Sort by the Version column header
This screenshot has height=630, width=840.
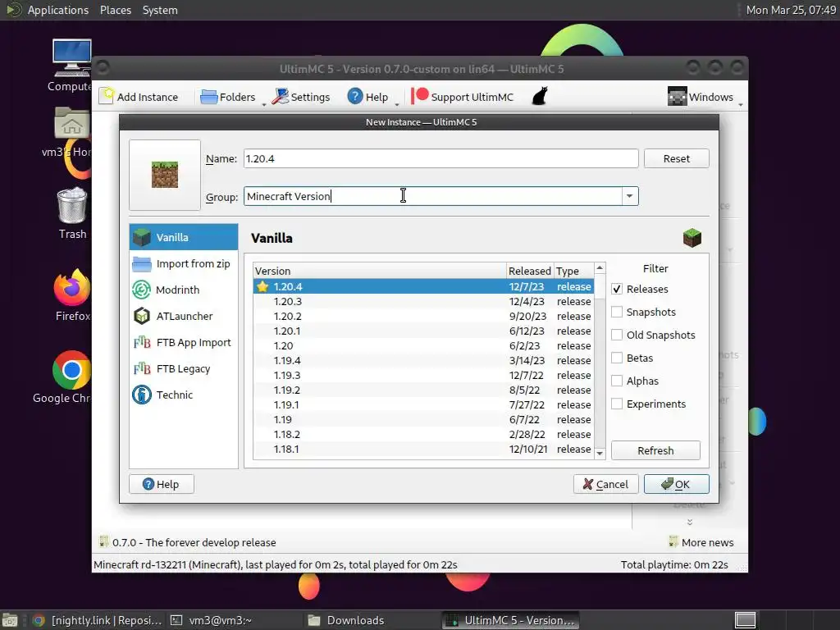379,271
